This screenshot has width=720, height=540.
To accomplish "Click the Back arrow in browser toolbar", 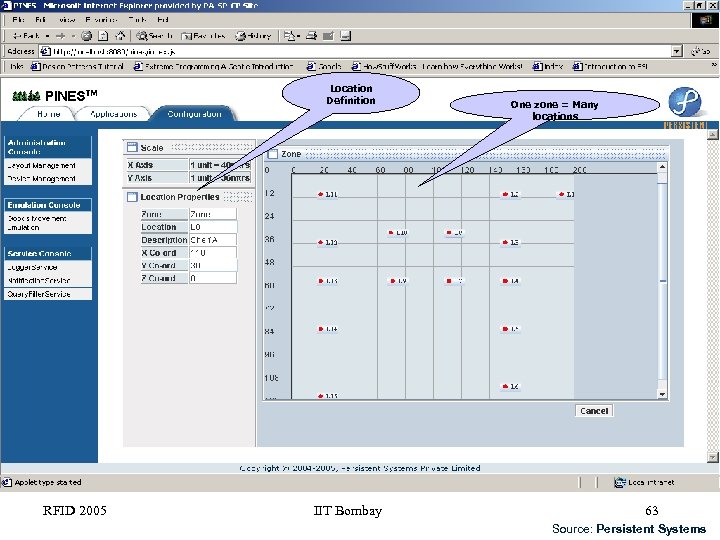I will point(26,36).
